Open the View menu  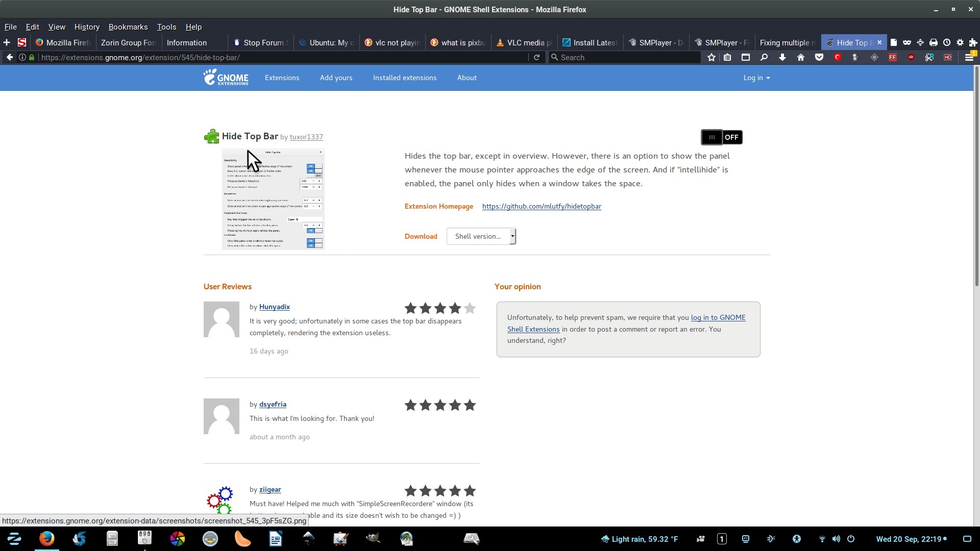(x=57, y=27)
